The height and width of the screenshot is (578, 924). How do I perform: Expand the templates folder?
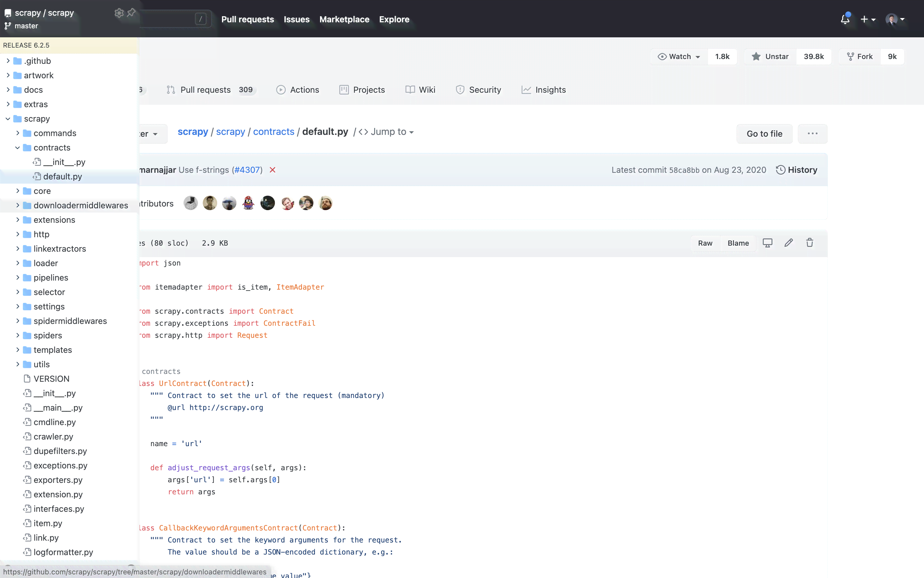pos(17,350)
